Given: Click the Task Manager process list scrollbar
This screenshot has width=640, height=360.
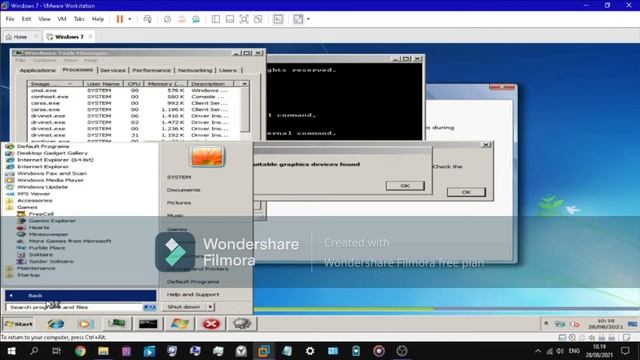Looking at the screenshot, I should coord(244,108).
